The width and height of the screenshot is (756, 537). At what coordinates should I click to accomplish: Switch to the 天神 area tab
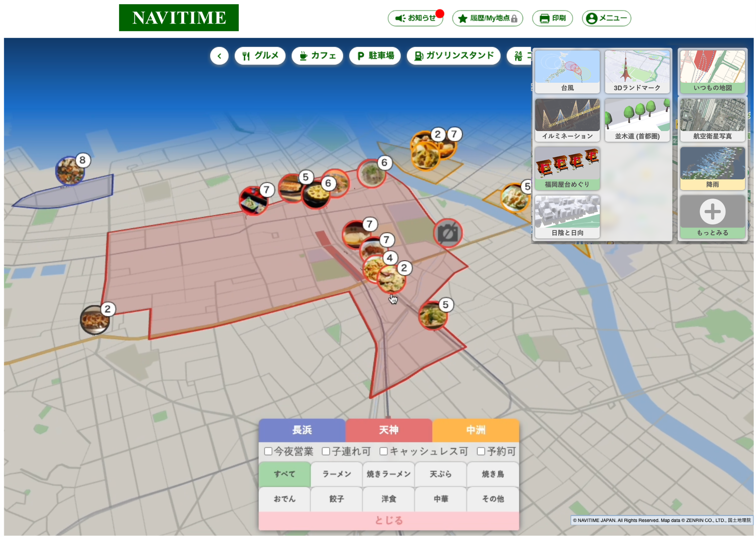click(x=389, y=430)
